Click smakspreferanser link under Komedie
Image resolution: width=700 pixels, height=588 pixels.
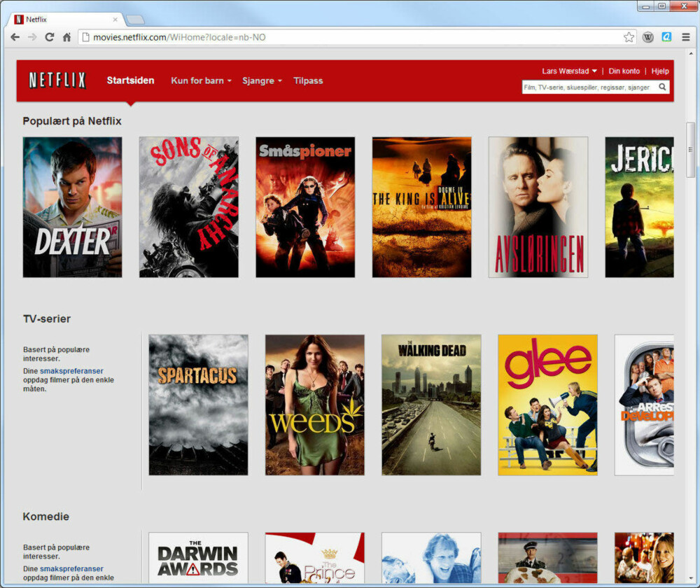[71, 569]
